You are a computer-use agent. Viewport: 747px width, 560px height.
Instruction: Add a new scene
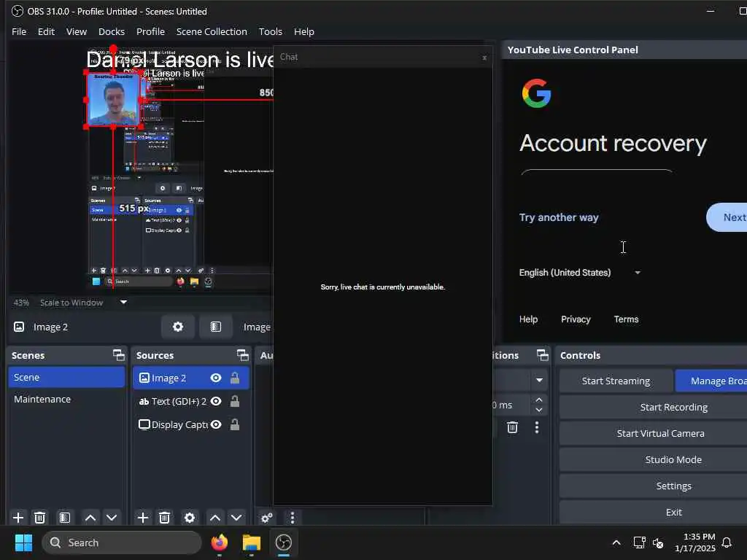click(18, 517)
